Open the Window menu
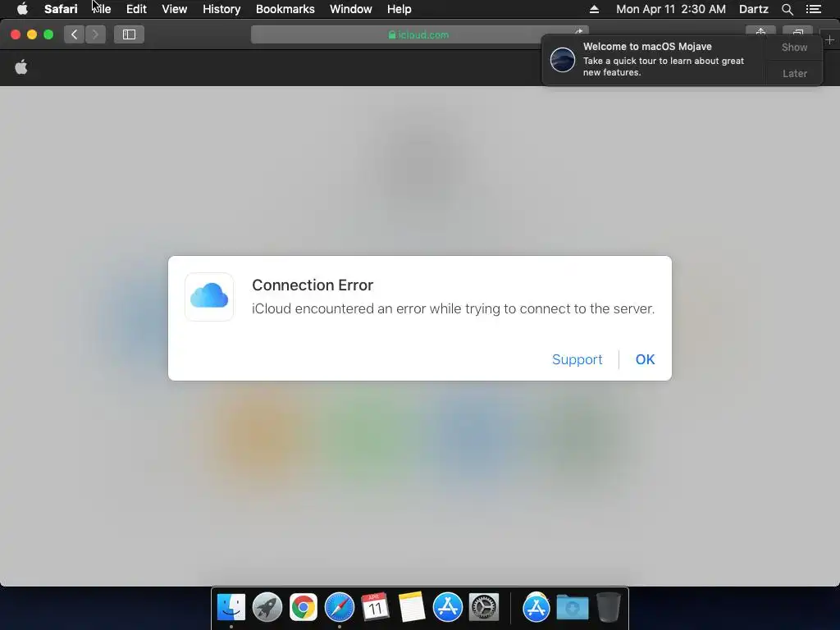The height and width of the screenshot is (630, 840). pyautogui.click(x=351, y=9)
